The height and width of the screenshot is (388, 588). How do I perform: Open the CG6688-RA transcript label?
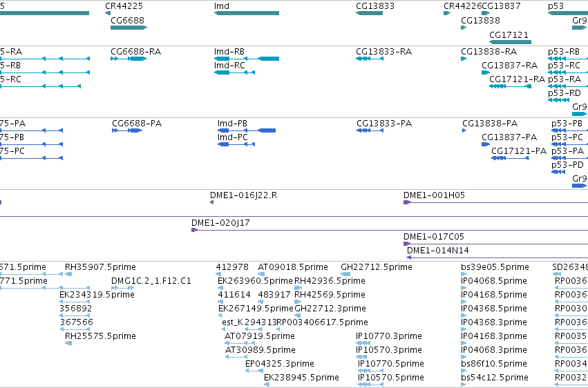point(135,51)
